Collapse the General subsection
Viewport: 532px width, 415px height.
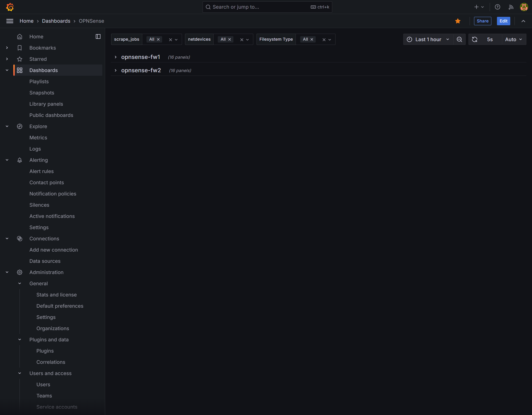pos(20,283)
